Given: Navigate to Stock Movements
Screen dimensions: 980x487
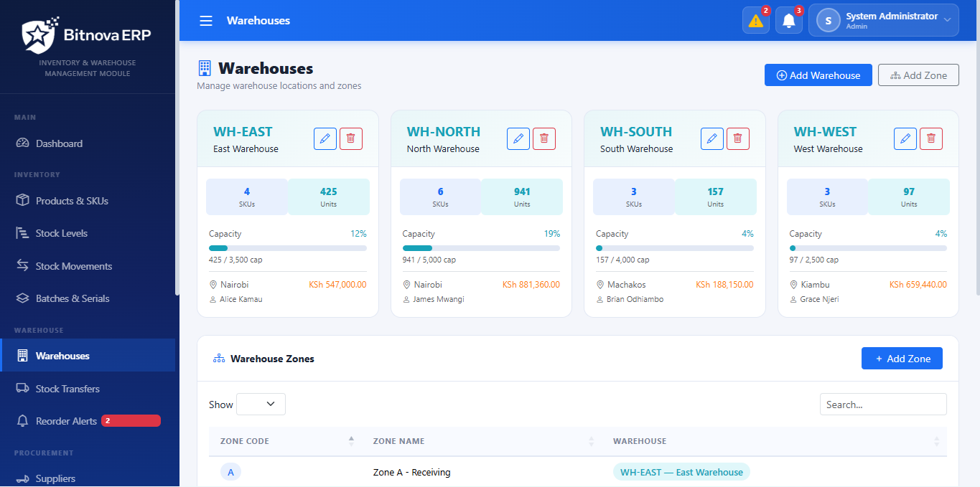Looking at the screenshot, I should click(88, 266).
